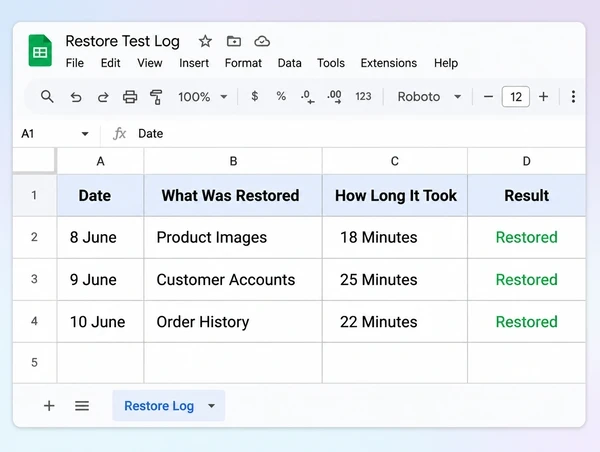Select Restored cell in Order History row
This screenshot has height=452, width=600.
(x=527, y=321)
